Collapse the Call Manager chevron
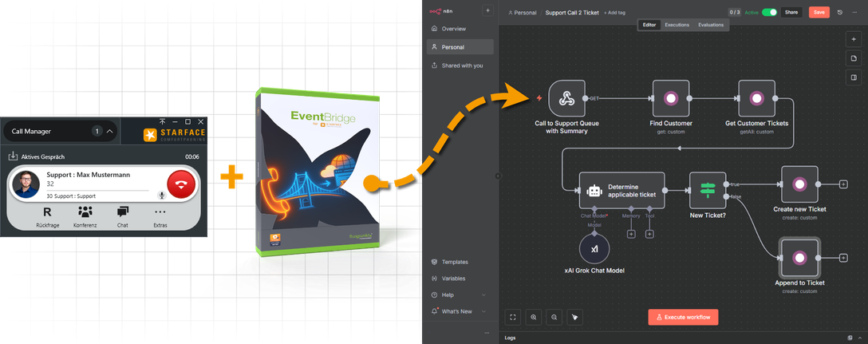Image resolution: width=868 pixels, height=344 pixels. click(109, 131)
